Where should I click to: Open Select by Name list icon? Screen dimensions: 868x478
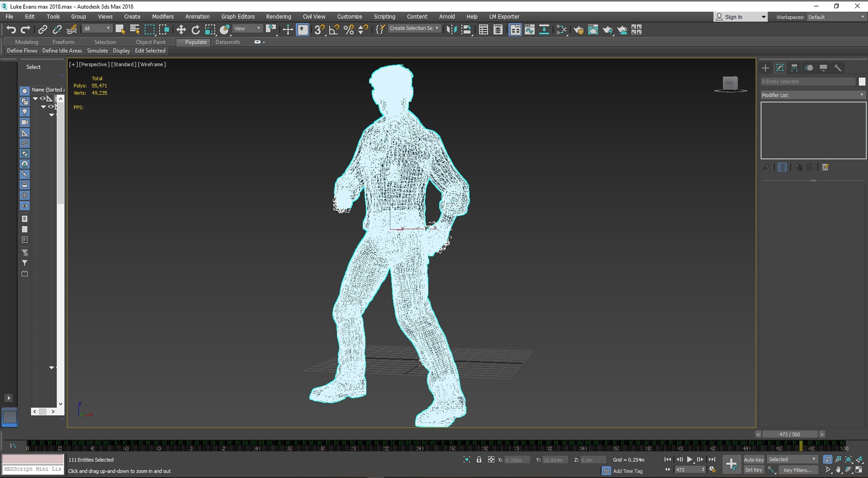click(x=135, y=30)
